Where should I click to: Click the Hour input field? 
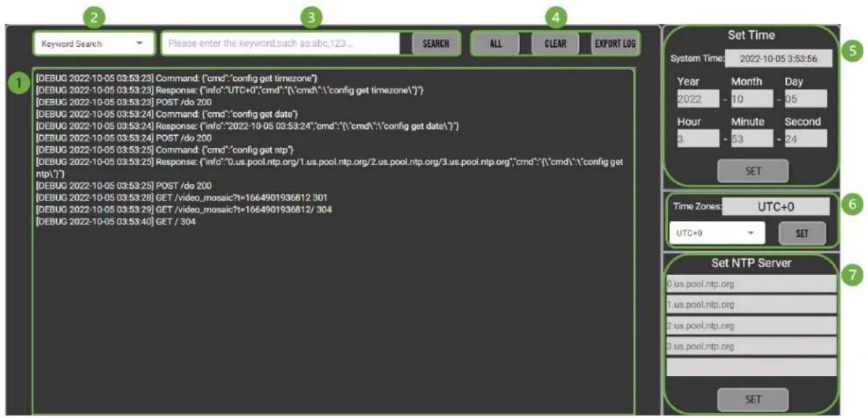click(698, 138)
